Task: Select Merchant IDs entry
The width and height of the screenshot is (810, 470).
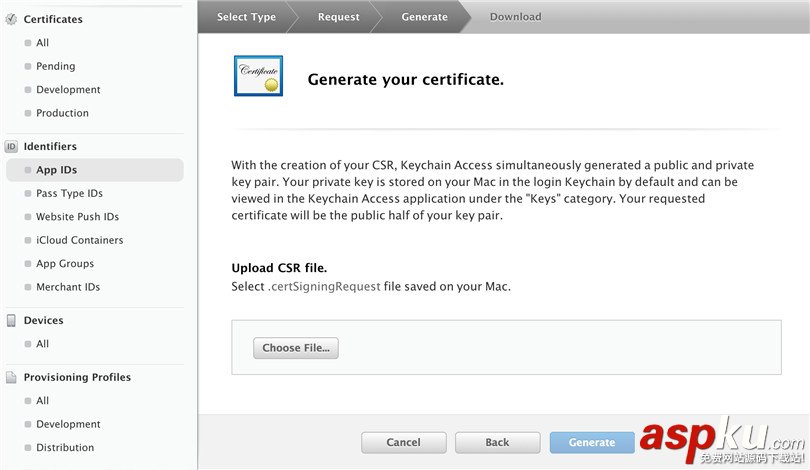Action: (x=67, y=287)
